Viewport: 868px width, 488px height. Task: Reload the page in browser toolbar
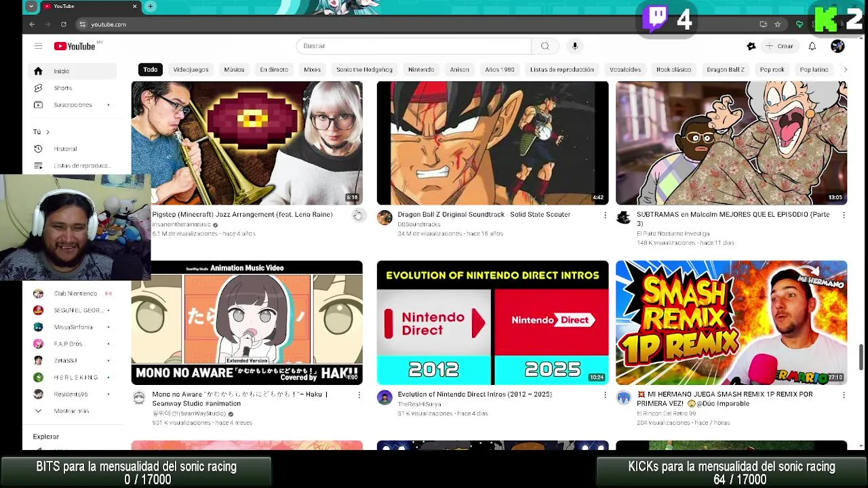click(64, 24)
